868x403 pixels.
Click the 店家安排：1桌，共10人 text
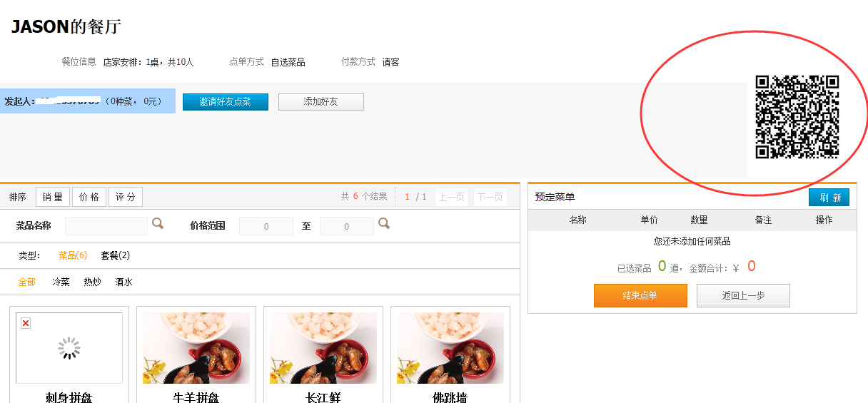pyautogui.click(x=148, y=62)
